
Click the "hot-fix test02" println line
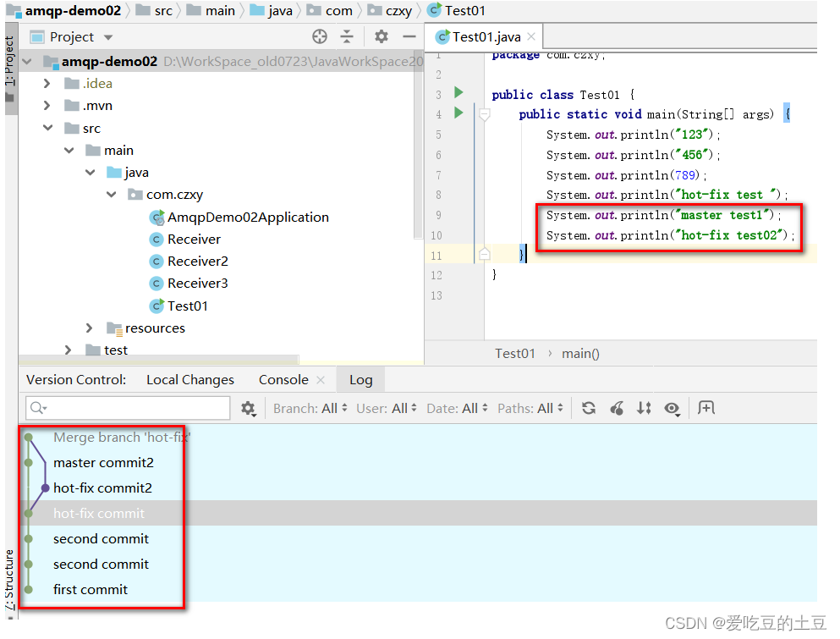point(670,235)
